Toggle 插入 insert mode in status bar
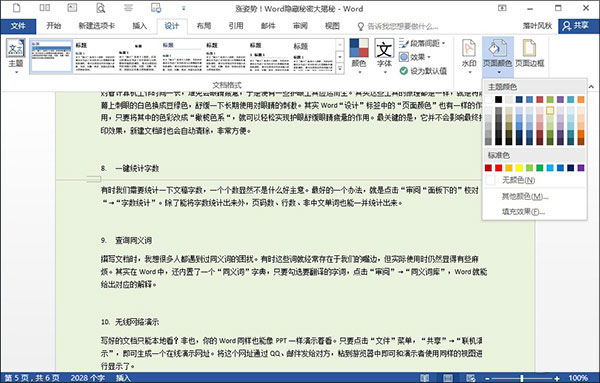600x383 pixels. (x=123, y=378)
